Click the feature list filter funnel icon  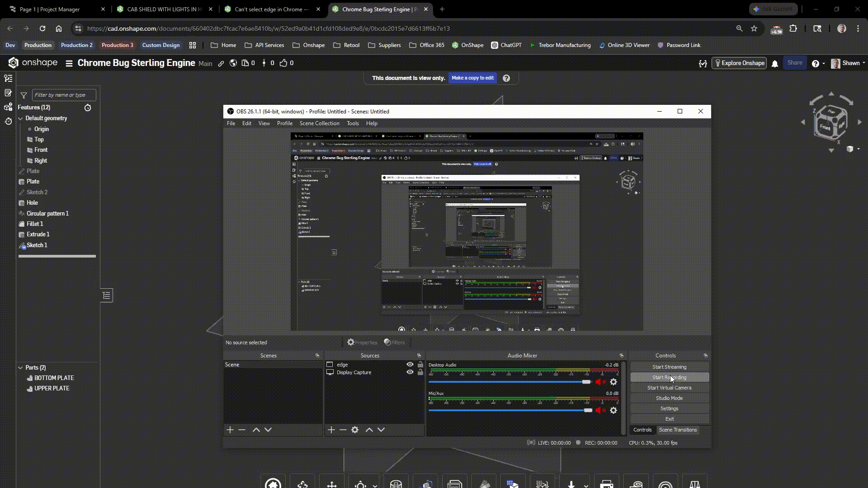coord(24,95)
